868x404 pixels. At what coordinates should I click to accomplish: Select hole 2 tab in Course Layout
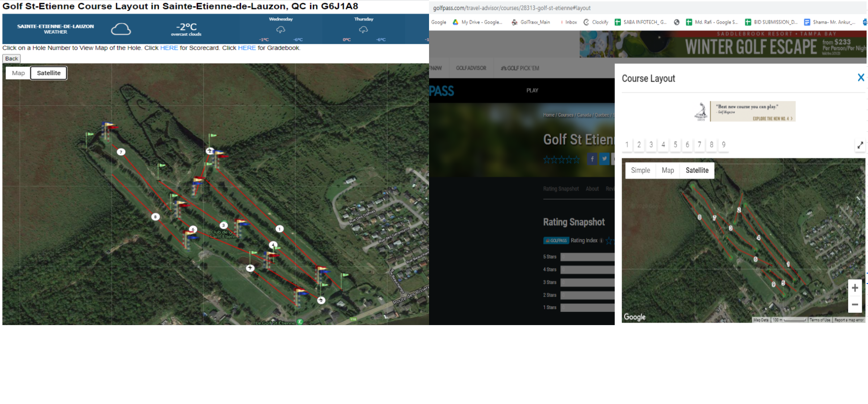tap(639, 145)
